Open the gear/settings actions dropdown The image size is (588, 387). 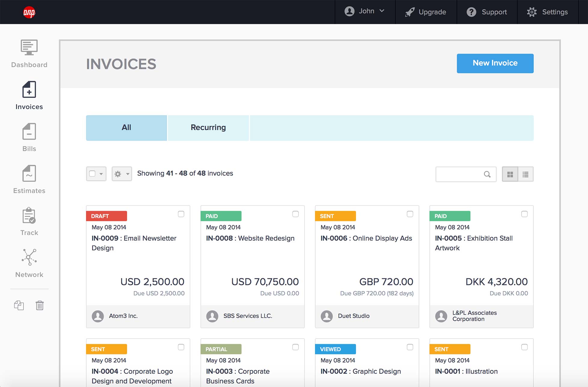(121, 173)
